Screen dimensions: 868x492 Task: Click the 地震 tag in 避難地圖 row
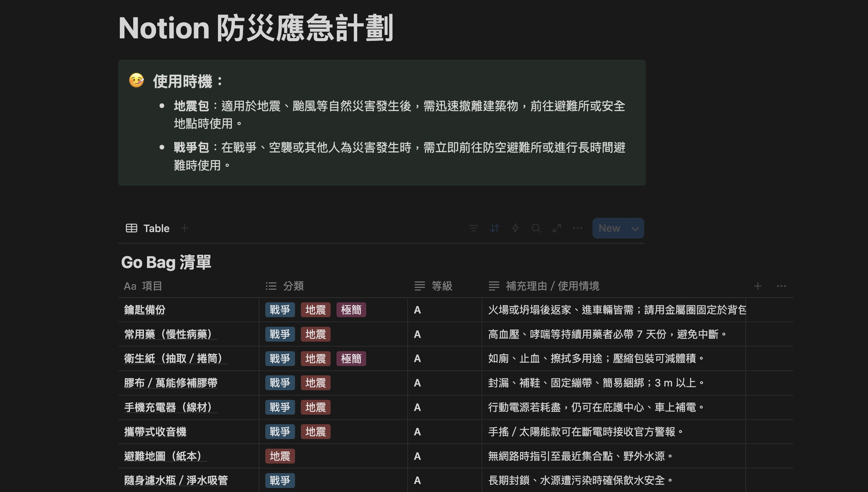click(x=280, y=456)
